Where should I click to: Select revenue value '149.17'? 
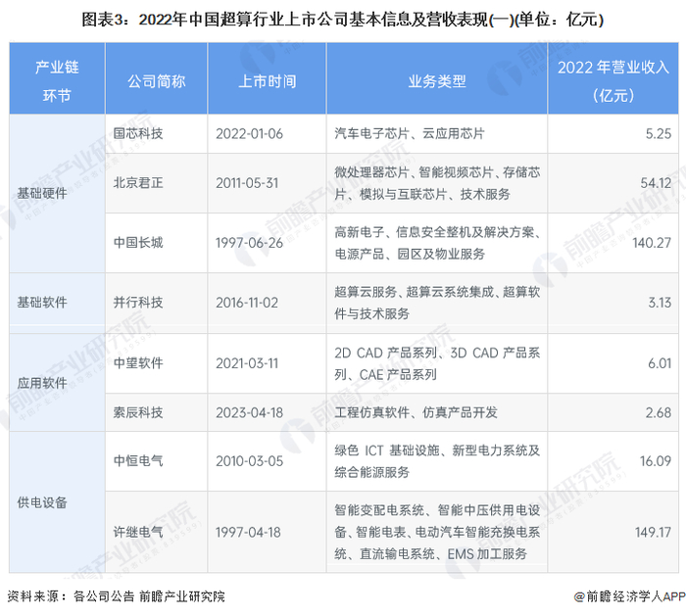coord(653,533)
